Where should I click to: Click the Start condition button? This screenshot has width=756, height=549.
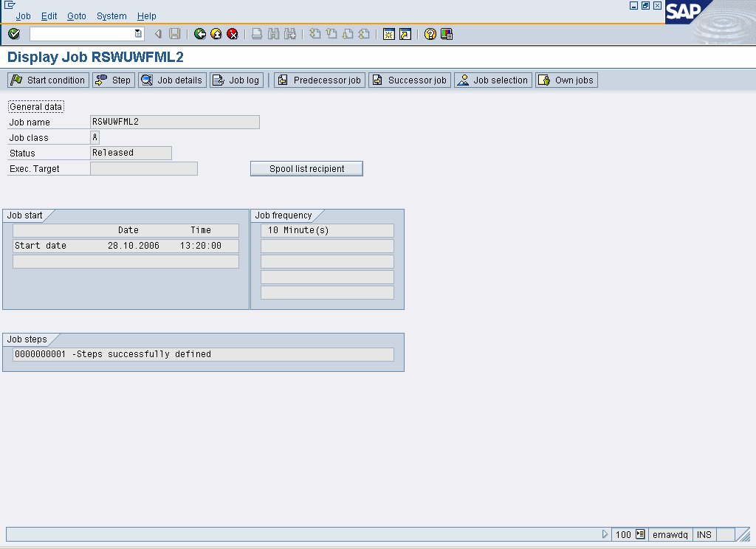48,80
